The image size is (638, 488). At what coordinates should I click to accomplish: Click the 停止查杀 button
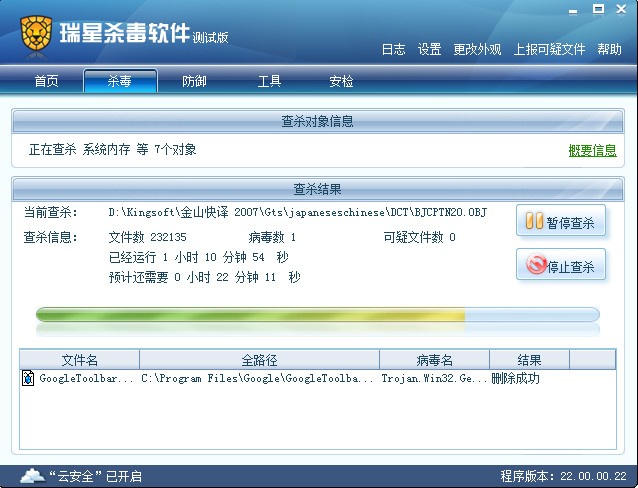point(561,265)
